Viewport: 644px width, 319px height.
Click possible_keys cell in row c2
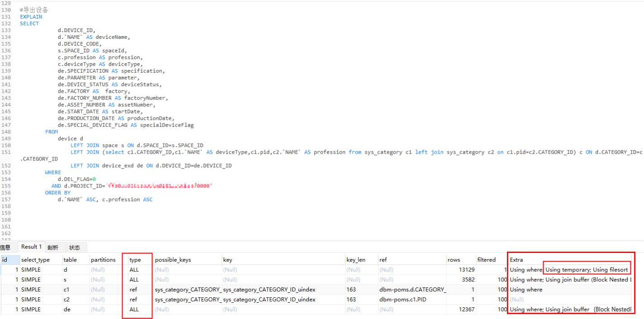188,300
